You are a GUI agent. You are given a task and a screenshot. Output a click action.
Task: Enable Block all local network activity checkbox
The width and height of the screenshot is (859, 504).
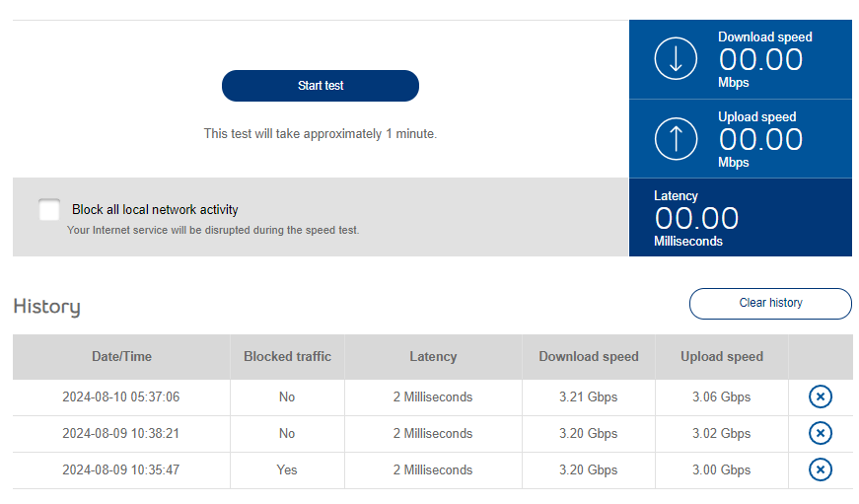click(49, 210)
